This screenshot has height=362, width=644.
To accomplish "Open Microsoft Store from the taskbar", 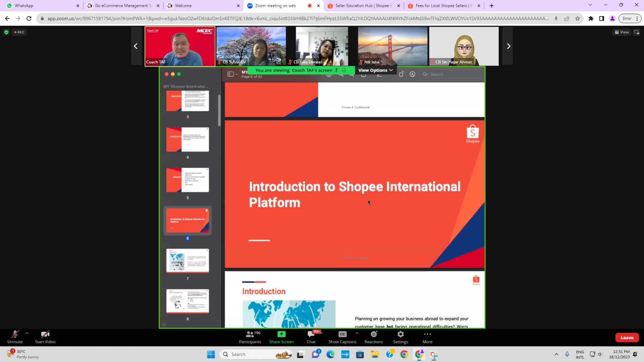I will coord(360,354).
